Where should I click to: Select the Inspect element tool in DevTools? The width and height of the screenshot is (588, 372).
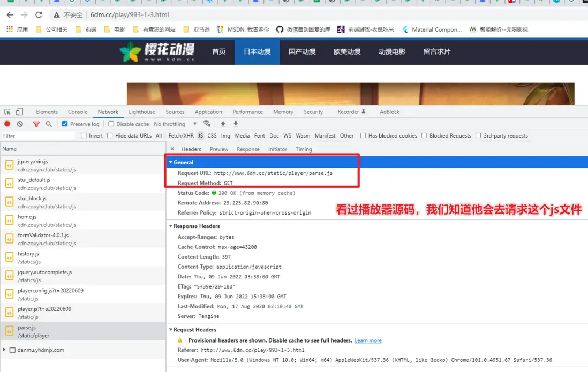[7, 112]
